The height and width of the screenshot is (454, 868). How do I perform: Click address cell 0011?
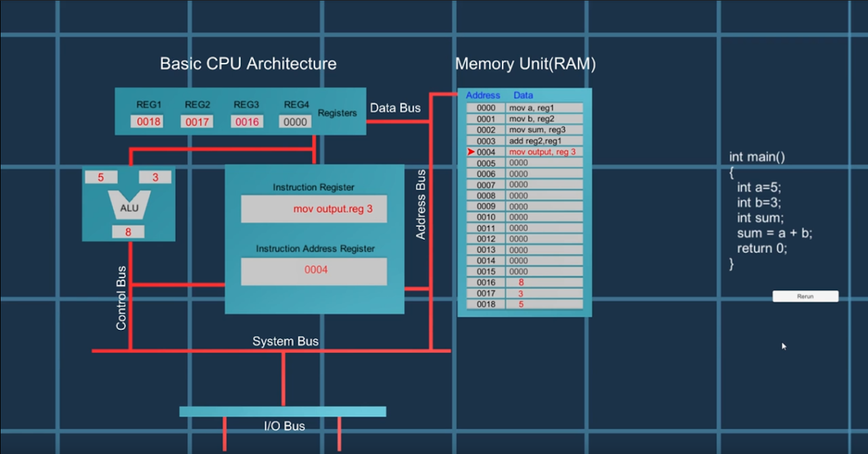[486, 228]
